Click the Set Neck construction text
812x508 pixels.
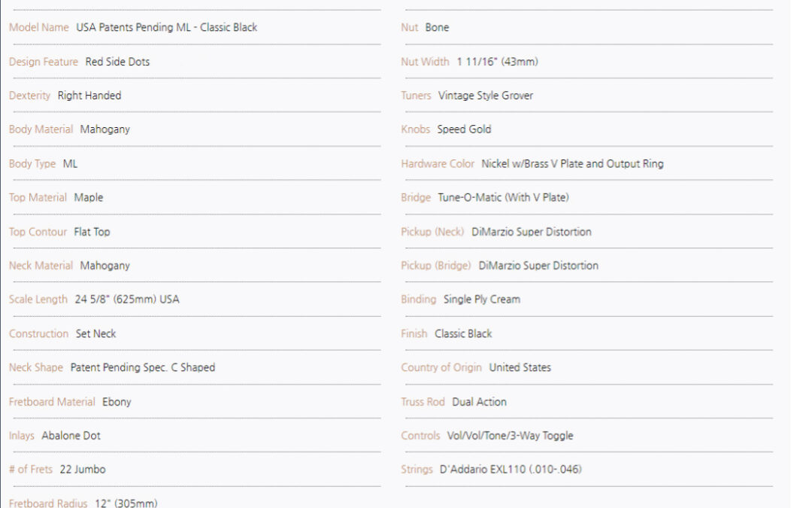point(95,333)
